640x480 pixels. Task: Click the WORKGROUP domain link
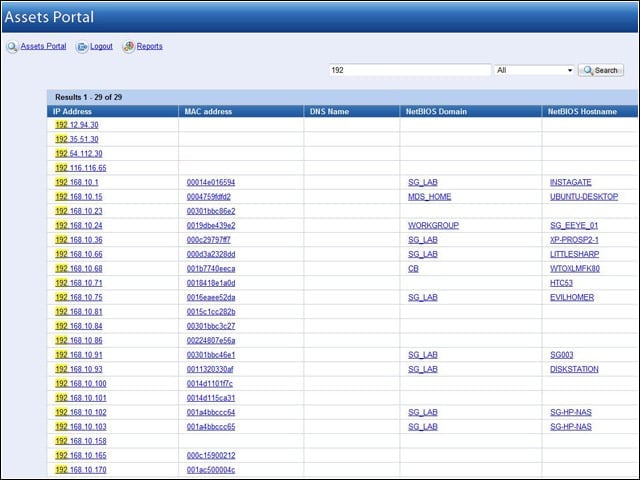433,225
